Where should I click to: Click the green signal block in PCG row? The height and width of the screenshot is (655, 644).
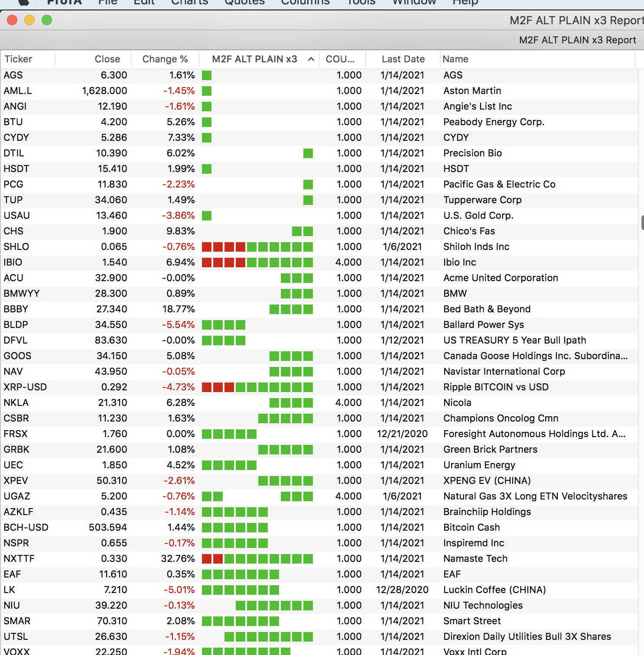[x=308, y=185]
